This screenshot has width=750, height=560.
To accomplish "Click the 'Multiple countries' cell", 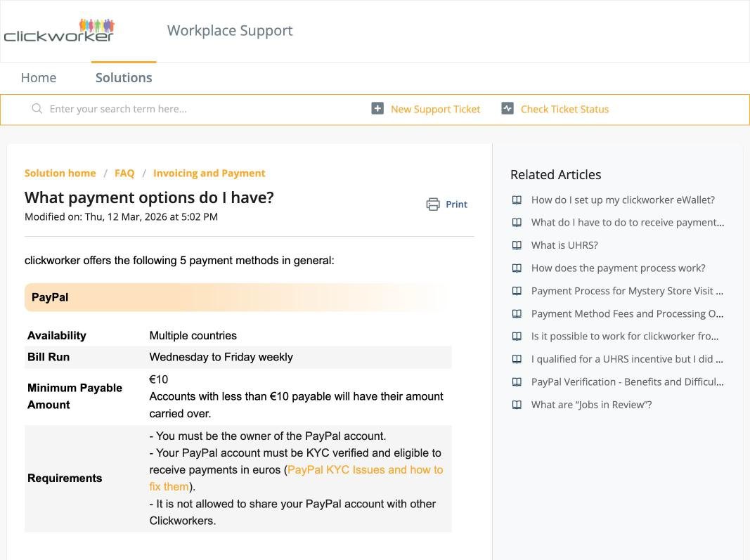I will tap(193, 336).
